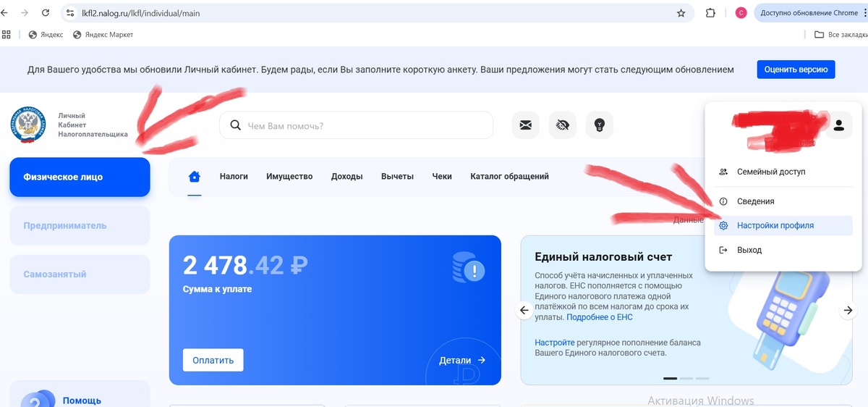This screenshot has height=407, width=868.
Task: Click the Настройте link for regular replenishment
Action: coord(555,343)
